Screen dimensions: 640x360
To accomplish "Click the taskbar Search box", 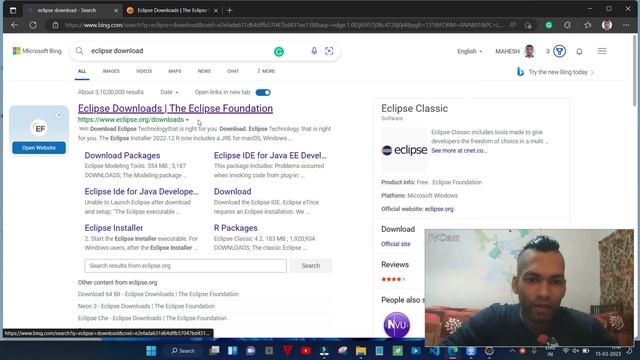I will point(183,351).
